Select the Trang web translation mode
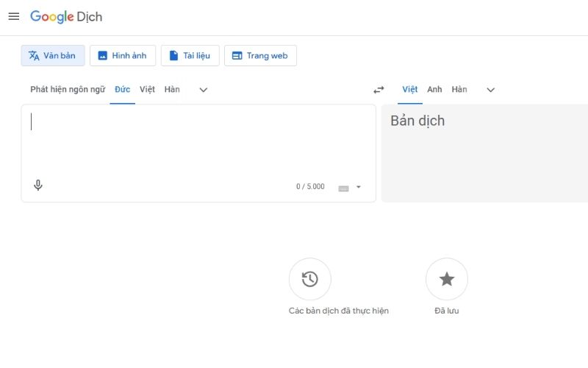 click(260, 56)
